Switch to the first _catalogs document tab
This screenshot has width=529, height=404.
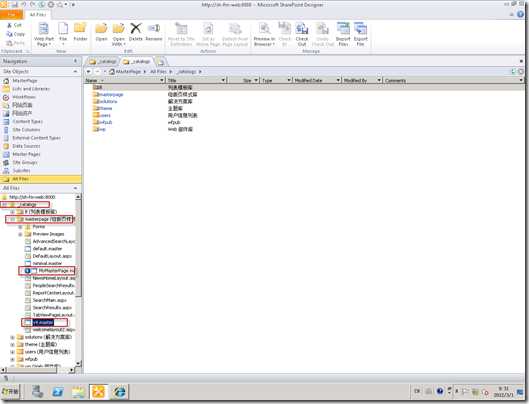103,61
